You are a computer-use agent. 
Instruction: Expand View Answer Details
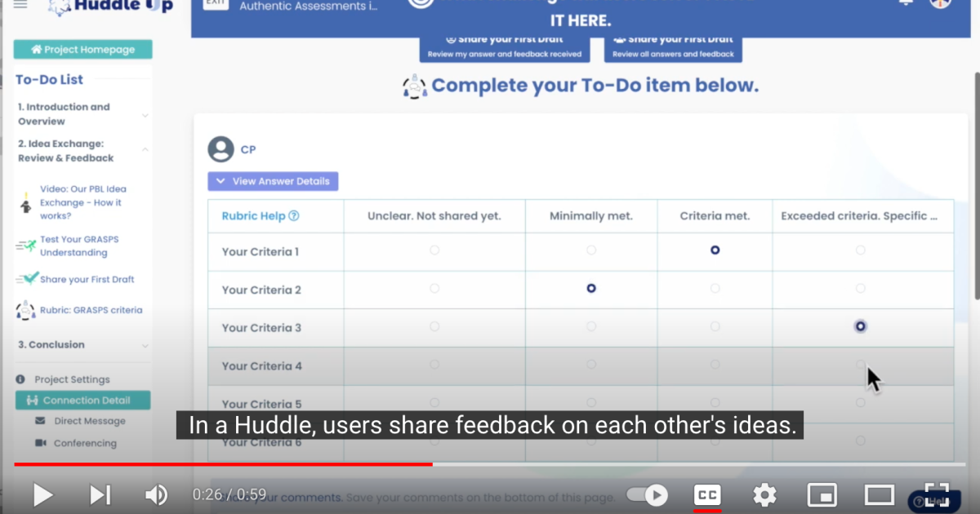point(273,180)
